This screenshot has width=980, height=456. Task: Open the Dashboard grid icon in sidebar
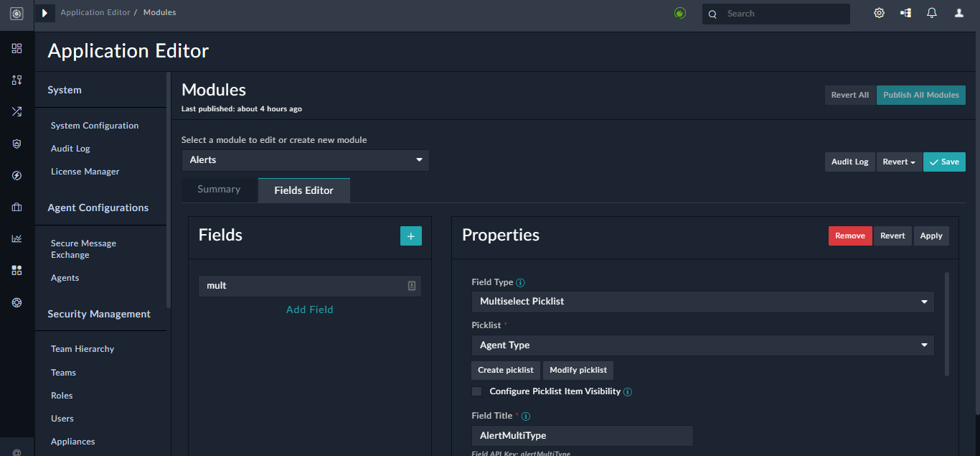[x=17, y=49]
